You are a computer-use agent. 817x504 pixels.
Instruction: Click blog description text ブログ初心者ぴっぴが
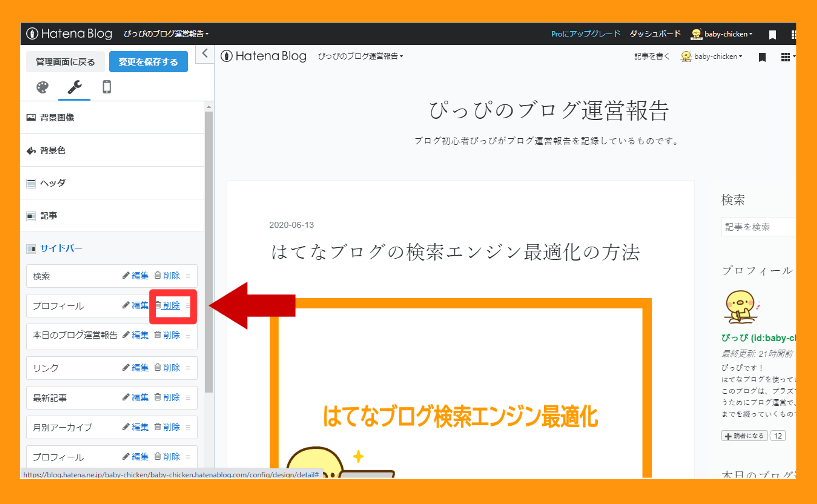click(547, 141)
